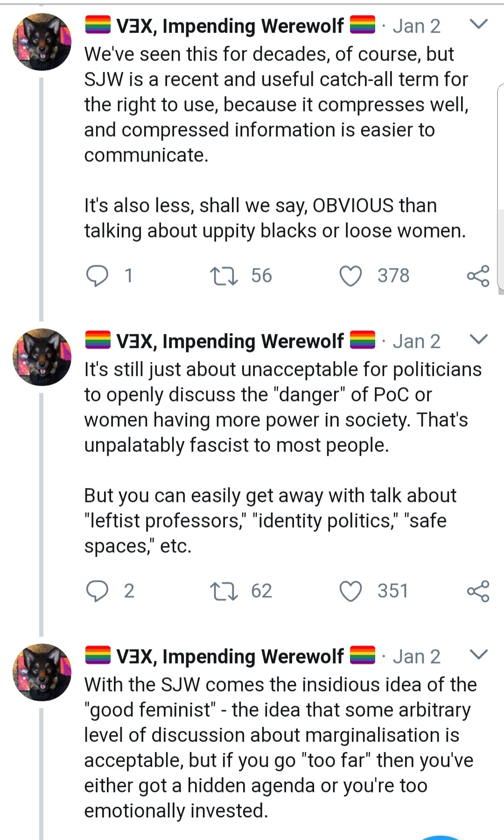504x840 pixels.
Task: Retweet the first tweet with 56 retweets
Action: 224,275
